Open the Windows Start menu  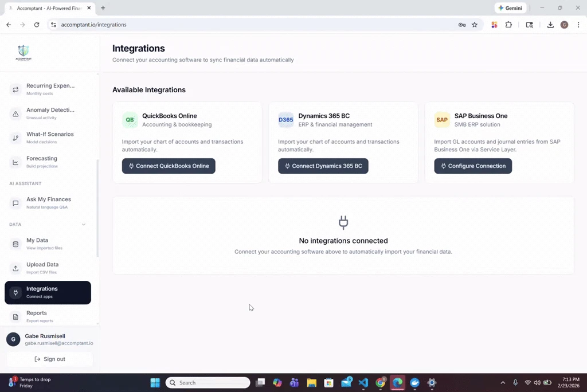click(155, 383)
